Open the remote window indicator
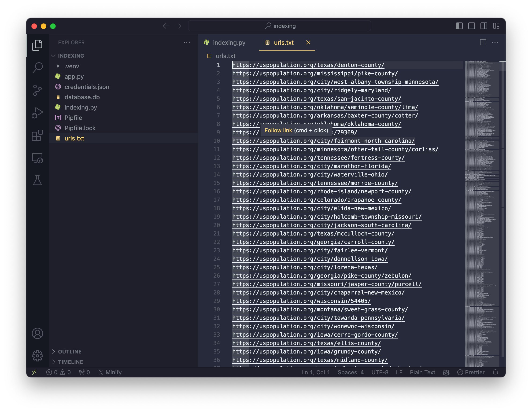The image size is (532, 412). [x=34, y=372]
